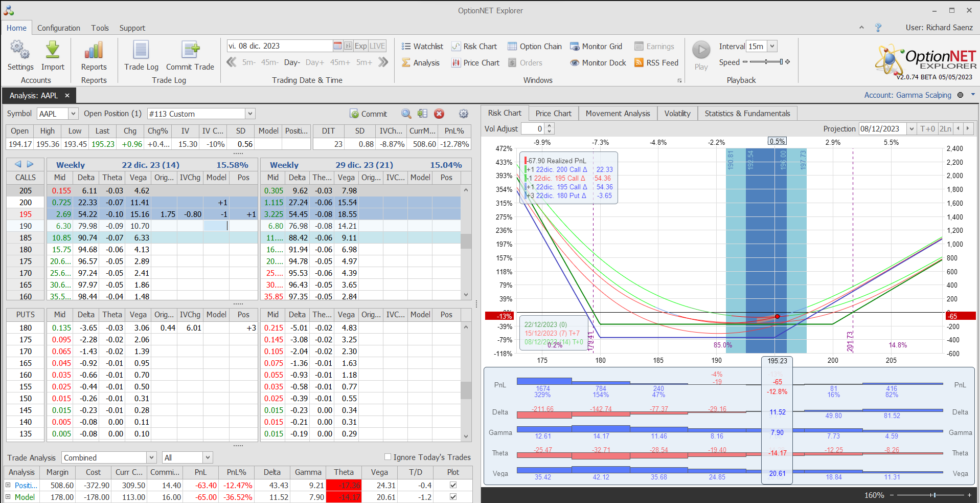Toggle the 2Ln projection button
This screenshot has width=980, height=503.
946,129
